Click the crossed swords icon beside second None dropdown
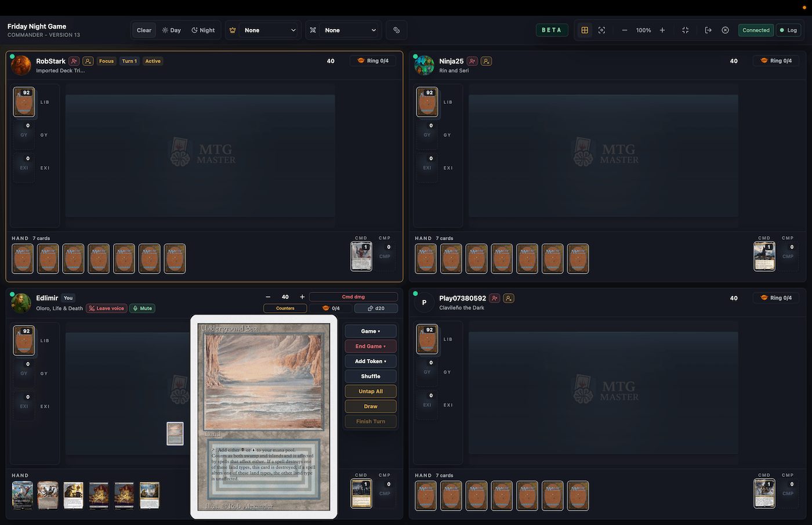This screenshot has width=812, height=525. point(313,30)
